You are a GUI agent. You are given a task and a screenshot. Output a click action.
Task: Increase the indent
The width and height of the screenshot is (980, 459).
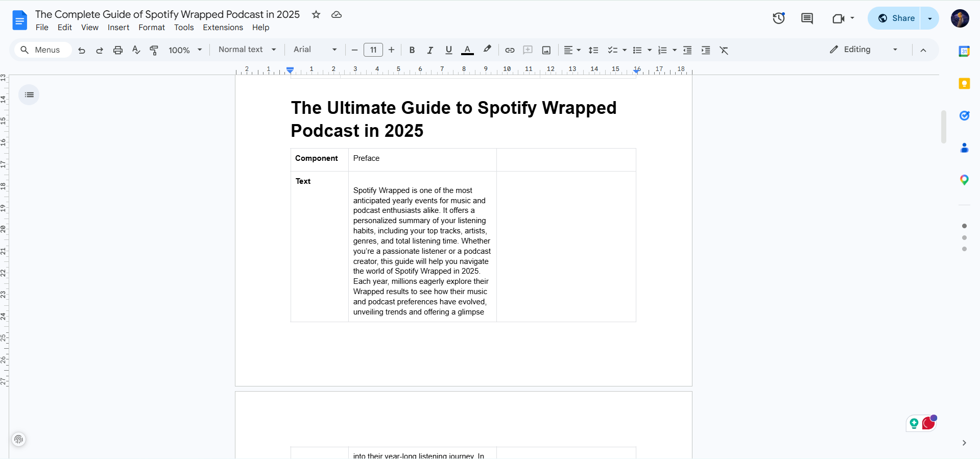[706, 50]
